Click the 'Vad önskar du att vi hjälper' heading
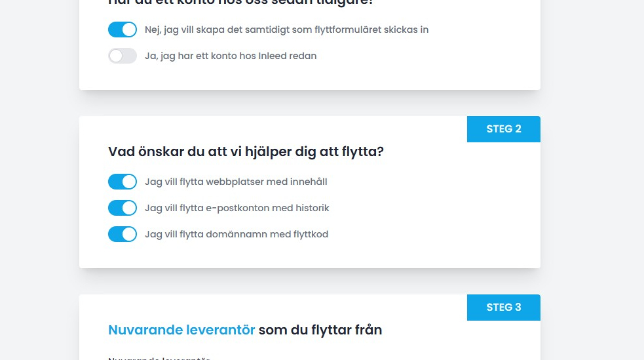 coord(246,151)
